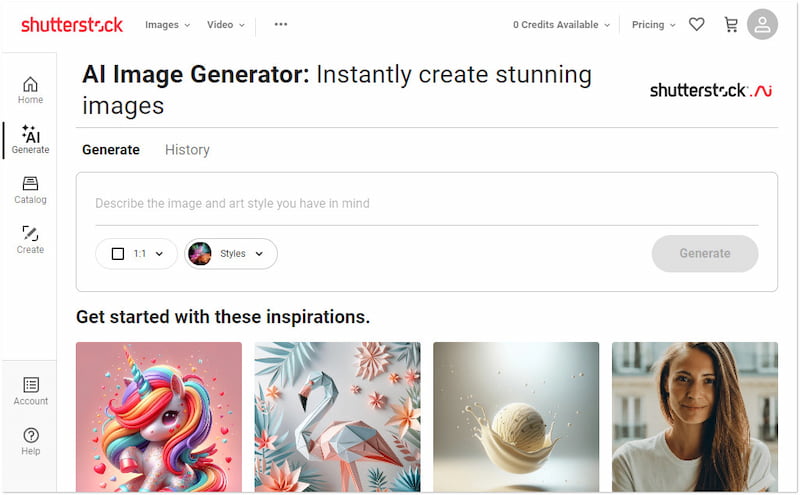Open the Create sidebar icon

click(x=30, y=239)
